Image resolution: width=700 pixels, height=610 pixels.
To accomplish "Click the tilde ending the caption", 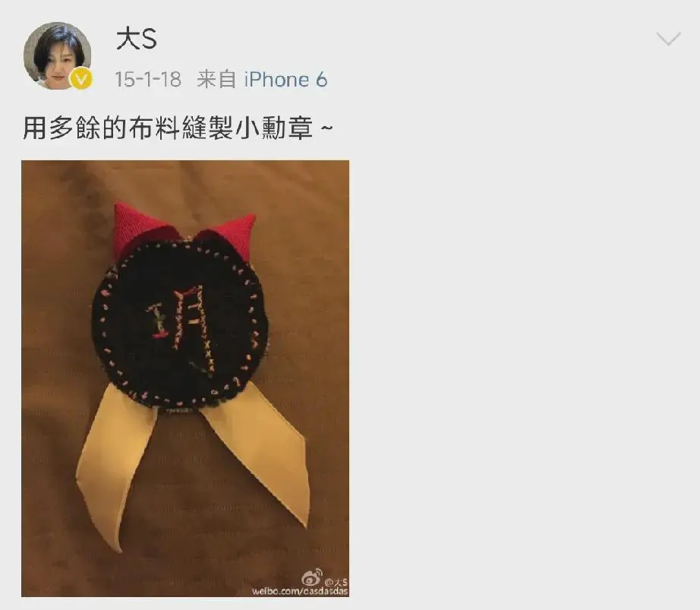I will [x=326, y=128].
